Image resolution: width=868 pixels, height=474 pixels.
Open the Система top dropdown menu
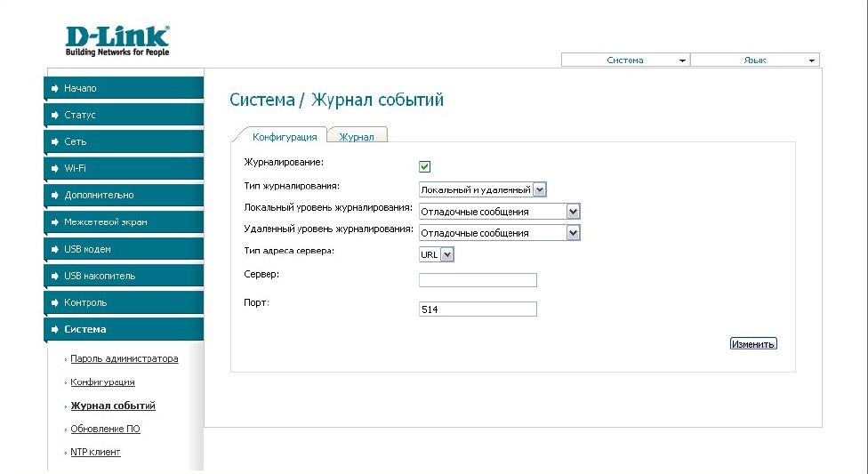(x=625, y=60)
